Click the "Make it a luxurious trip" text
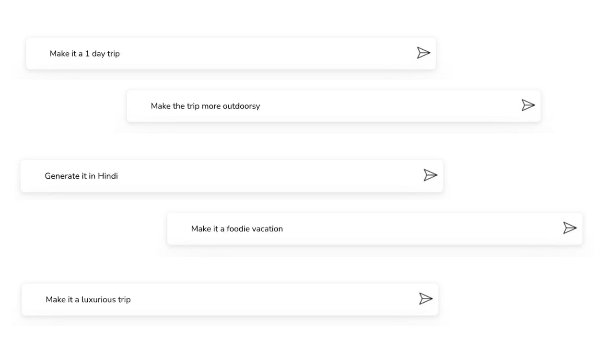Image resolution: width=609 pixels, height=364 pixels. 88,299
